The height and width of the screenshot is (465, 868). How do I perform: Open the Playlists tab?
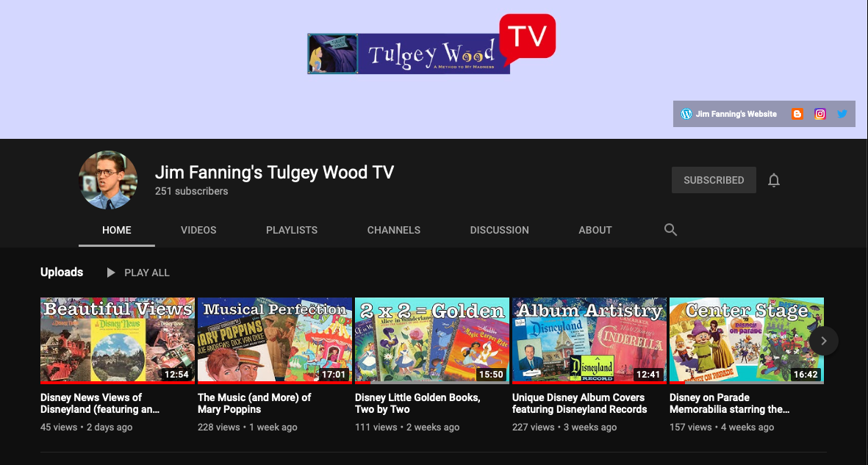tap(292, 230)
